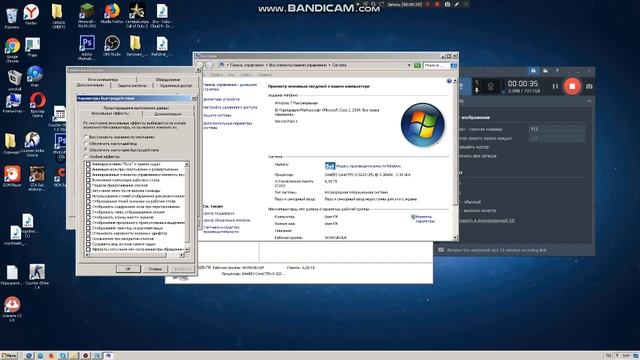640x360 pixels.
Task: Click the effects list scroll-up arrow
Action: click(187, 164)
